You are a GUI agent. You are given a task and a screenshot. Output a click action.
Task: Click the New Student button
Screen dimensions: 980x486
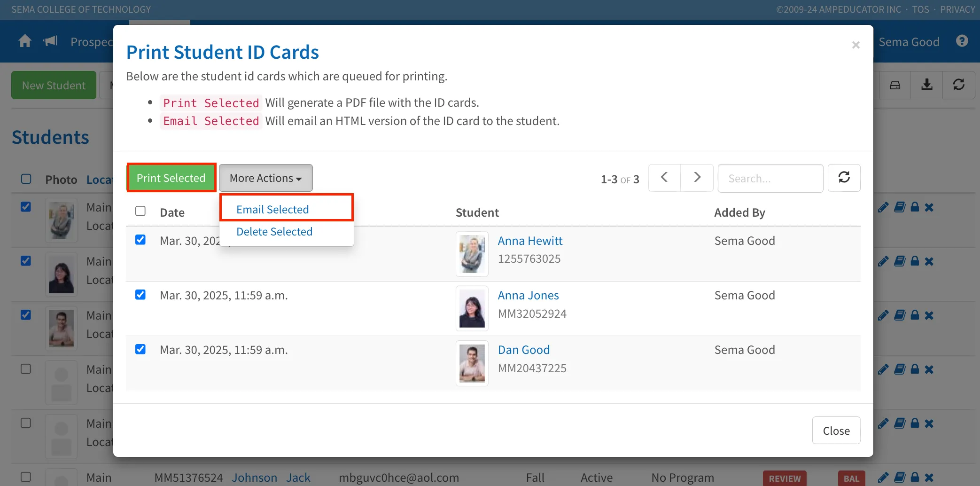coord(54,85)
